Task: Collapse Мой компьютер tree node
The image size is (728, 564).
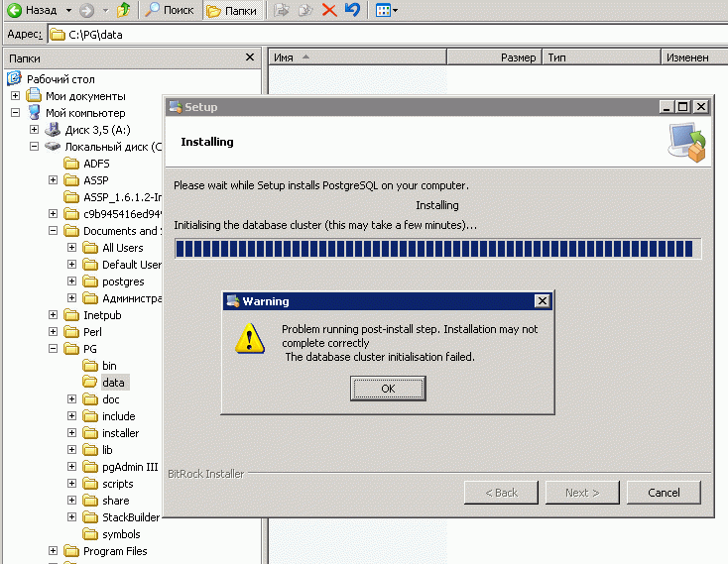Action: pos(15,112)
